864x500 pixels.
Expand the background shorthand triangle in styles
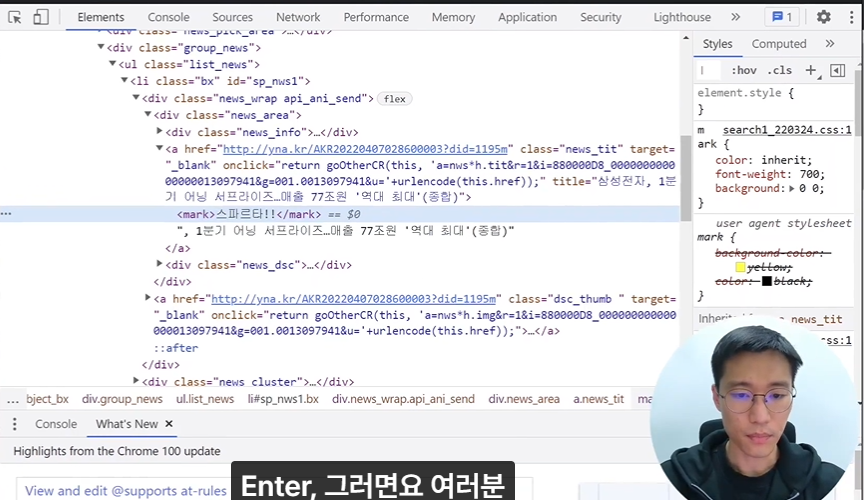[x=792, y=189]
